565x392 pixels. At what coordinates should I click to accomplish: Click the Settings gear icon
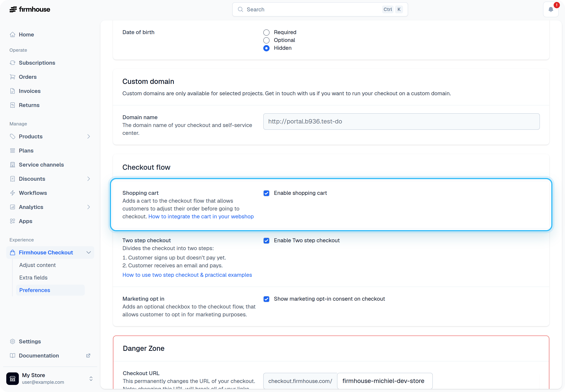click(x=13, y=341)
